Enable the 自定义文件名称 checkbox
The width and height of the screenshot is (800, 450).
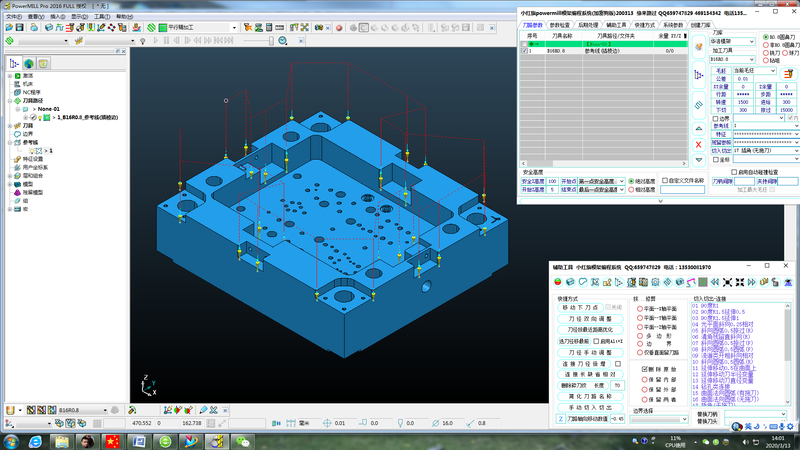click(665, 181)
